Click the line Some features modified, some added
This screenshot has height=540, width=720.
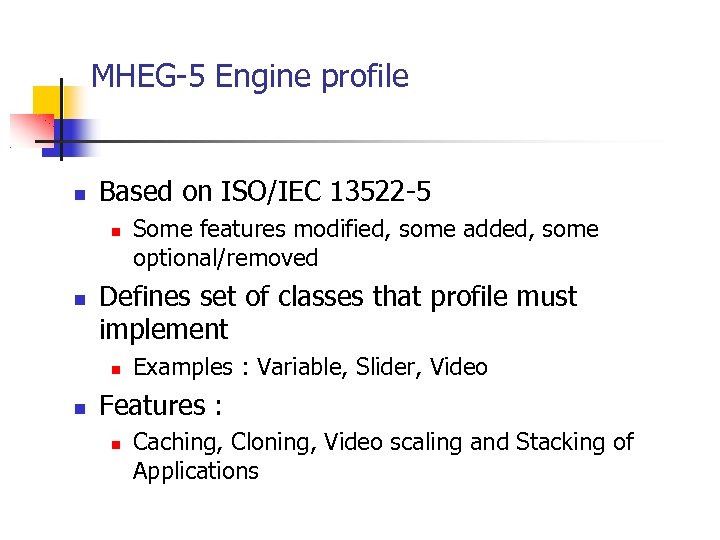[x=365, y=229]
